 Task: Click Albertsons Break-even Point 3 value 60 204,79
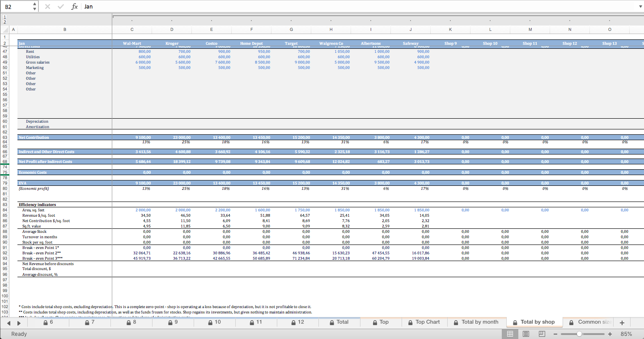381,258
